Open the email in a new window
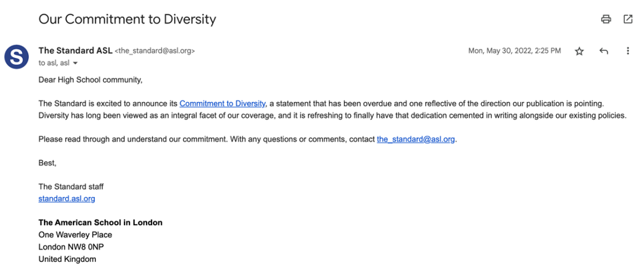Viewport: 644px width, 277px height. tap(628, 19)
